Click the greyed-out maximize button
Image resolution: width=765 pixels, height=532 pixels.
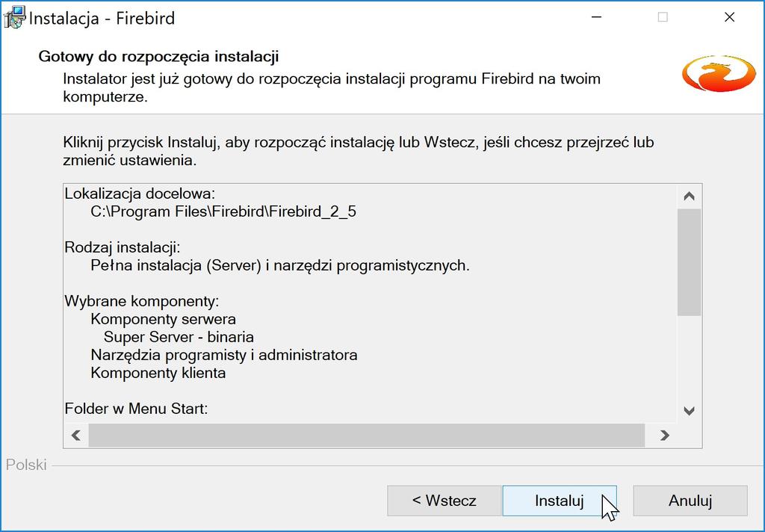[663, 17]
